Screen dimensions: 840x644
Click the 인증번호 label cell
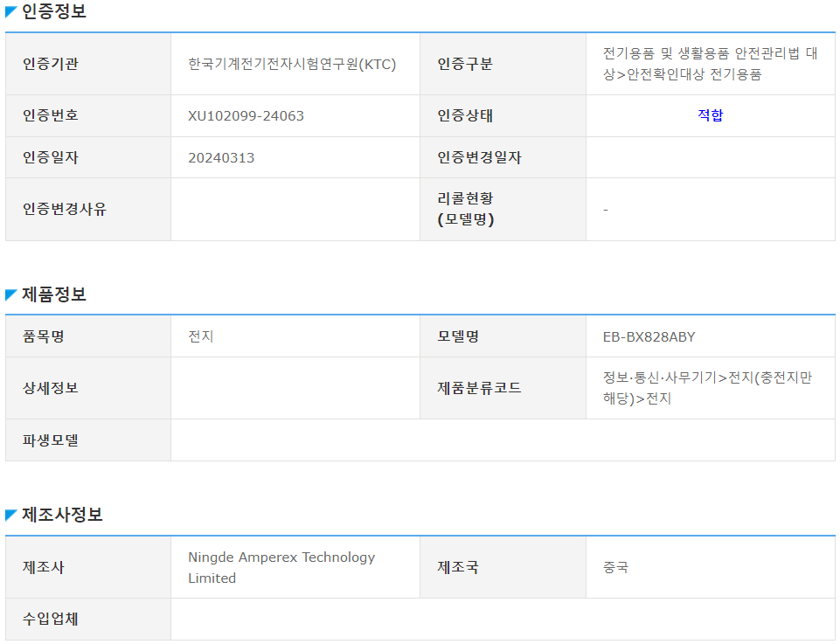[88, 115]
